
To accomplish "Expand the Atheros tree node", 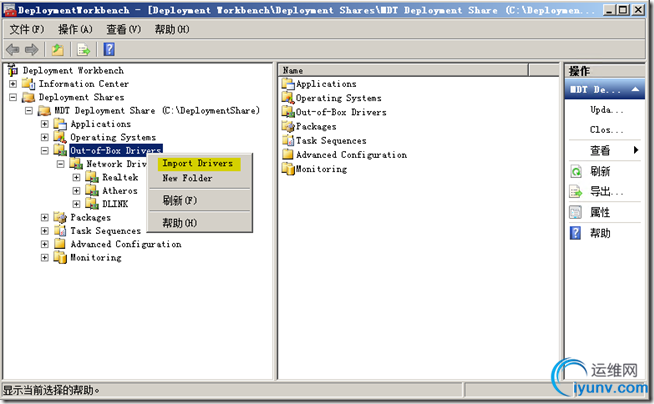I will [x=76, y=191].
